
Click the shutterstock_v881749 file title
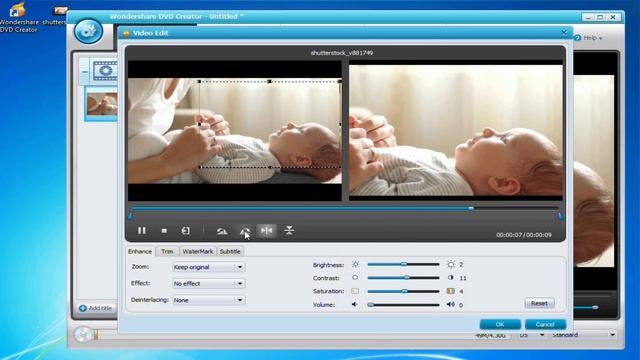[342, 53]
